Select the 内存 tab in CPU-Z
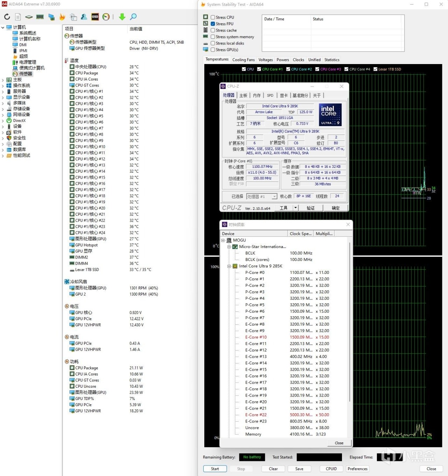448x476 pixels. click(x=257, y=95)
